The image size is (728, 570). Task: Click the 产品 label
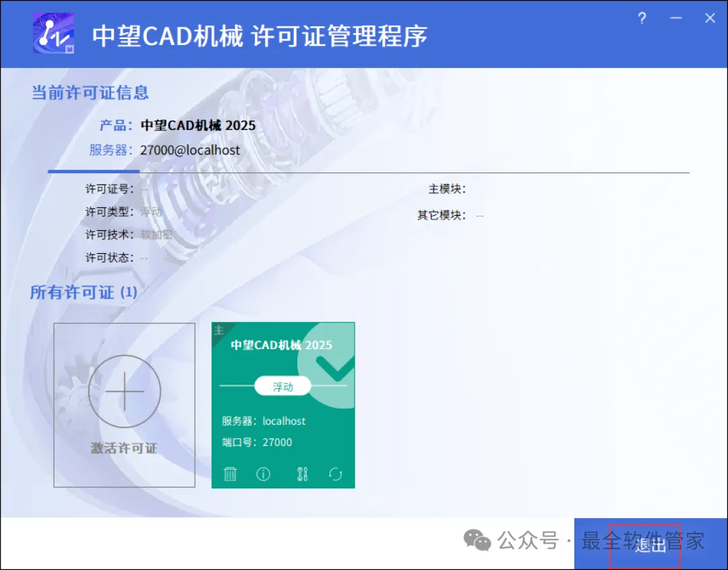116,125
